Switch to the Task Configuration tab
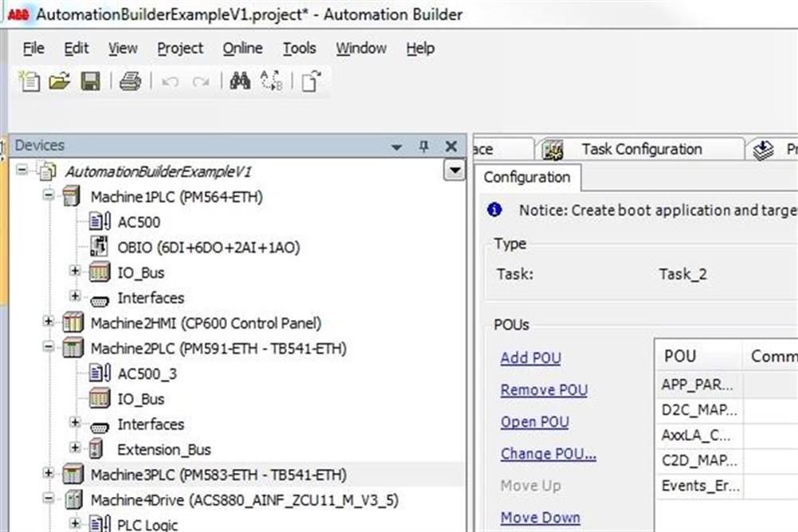 [x=640, y=149]
